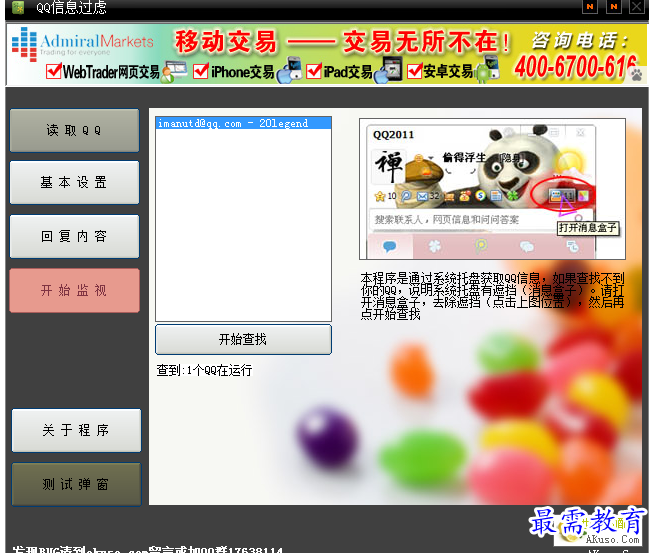Click the Admiral Markets logo
The width and height of the screenshot is (653, 553).
[x=82, y=44]
